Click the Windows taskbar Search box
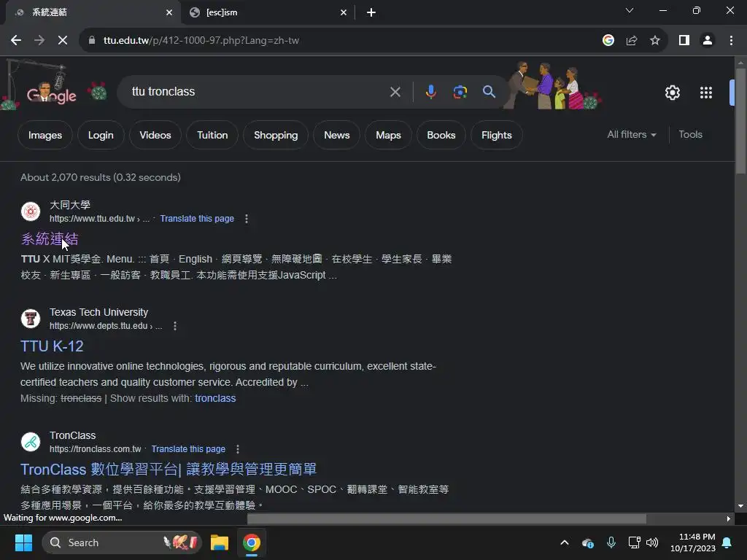747x560 pixels. point(122,542)
